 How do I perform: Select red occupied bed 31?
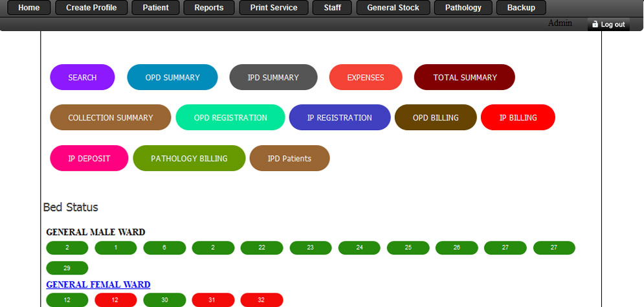213,300
